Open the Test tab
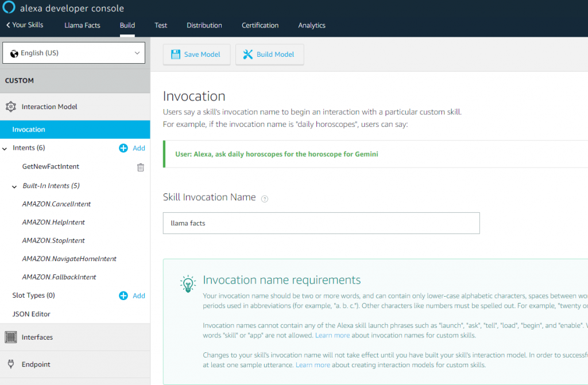Viewport: 588px width, 385px height. pos(161,25)
